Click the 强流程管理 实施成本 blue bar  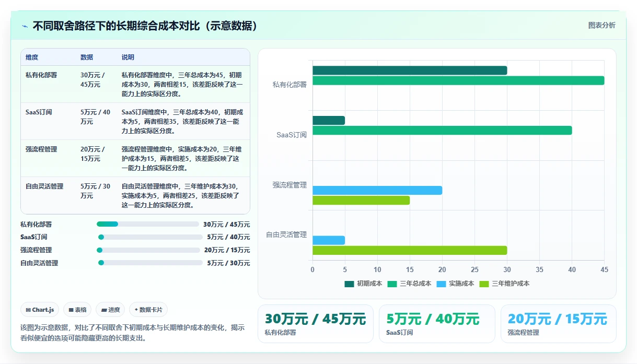click(377, 191)
